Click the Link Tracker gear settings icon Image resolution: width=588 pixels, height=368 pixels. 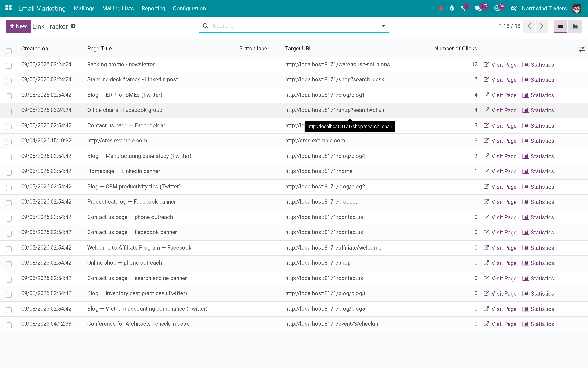73,26
